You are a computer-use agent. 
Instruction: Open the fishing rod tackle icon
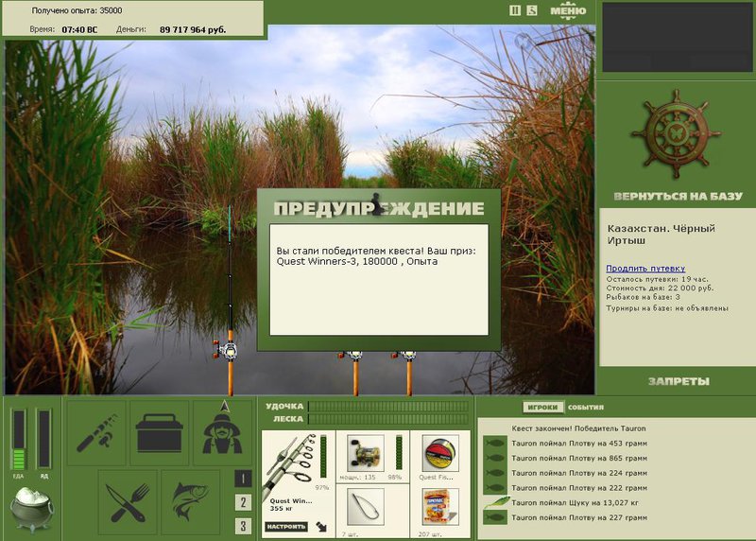click(x=96, y=433)
